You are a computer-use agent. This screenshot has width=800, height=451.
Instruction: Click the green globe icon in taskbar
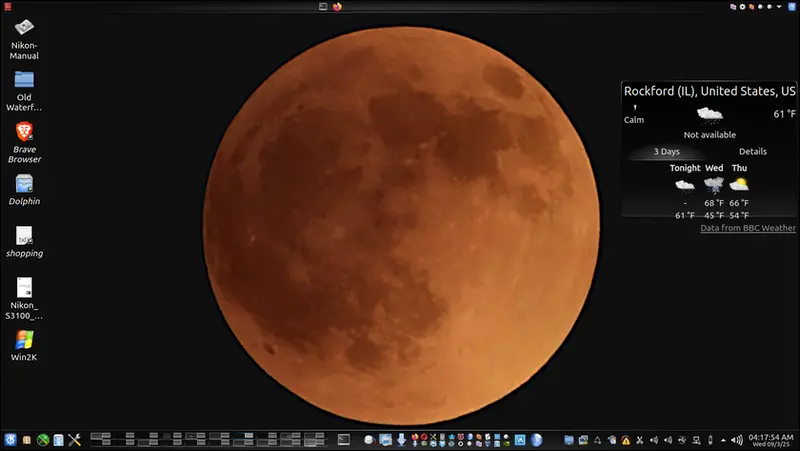(43, 440)
